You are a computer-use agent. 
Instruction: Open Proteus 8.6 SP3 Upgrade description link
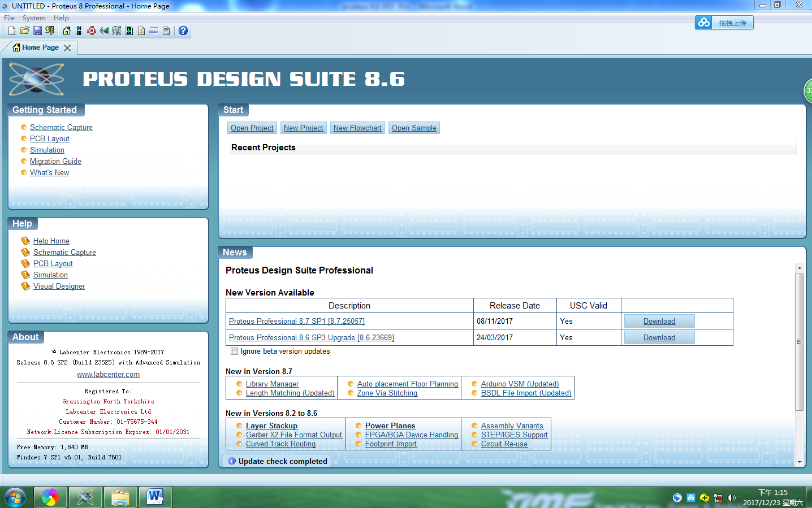tap(312, 337)
